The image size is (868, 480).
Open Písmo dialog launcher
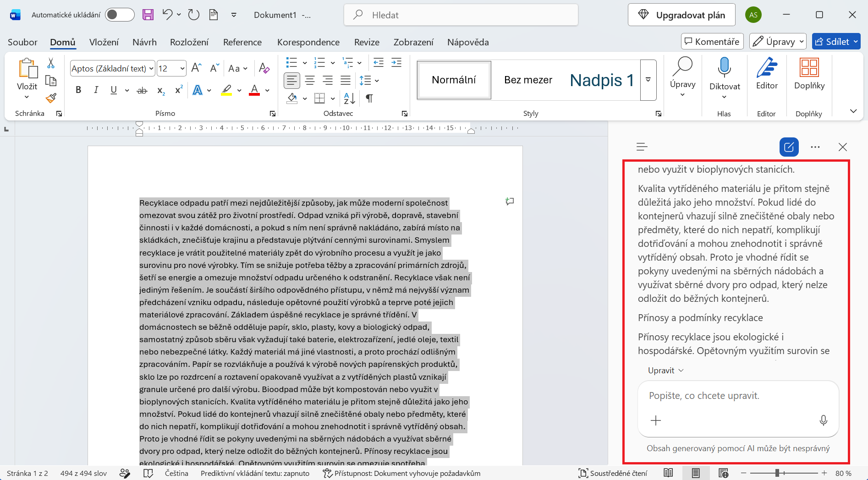(273, 114)
